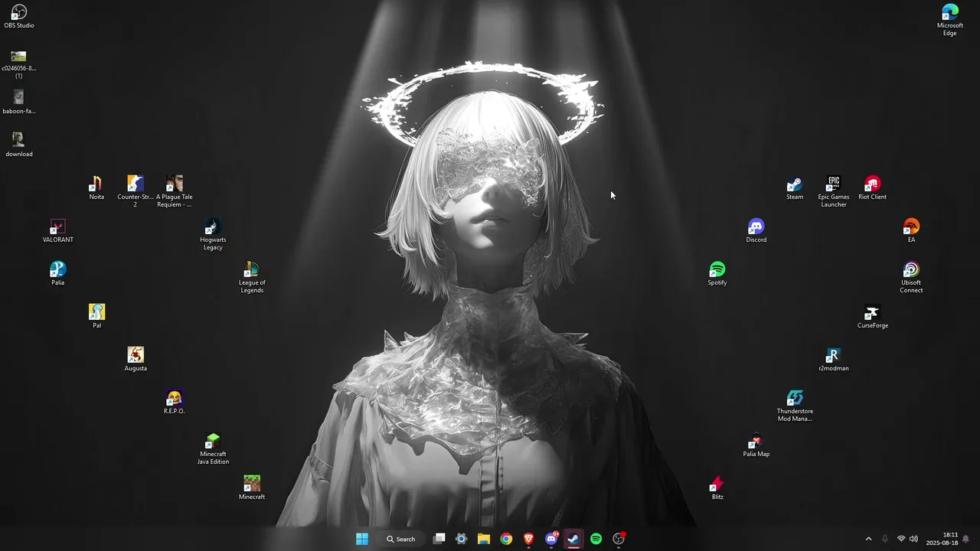Open the notification bell in the taskbar

966,539
